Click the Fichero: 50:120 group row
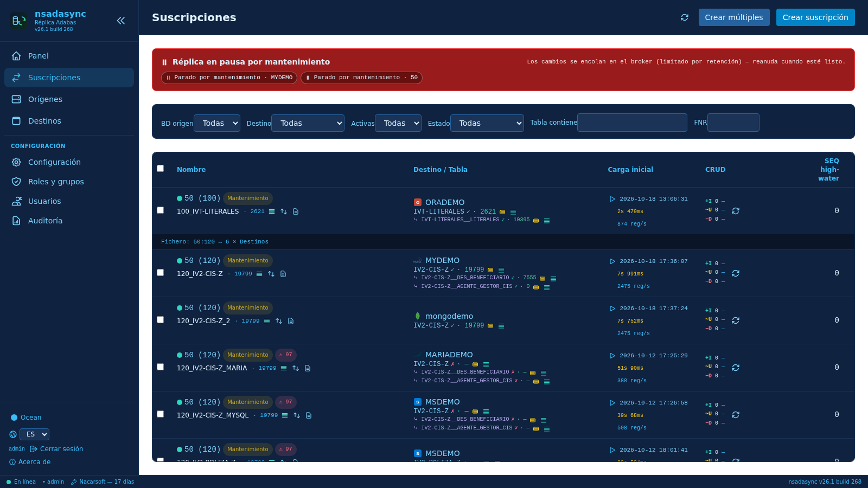 pyautogui.click(x=503, y=242)
